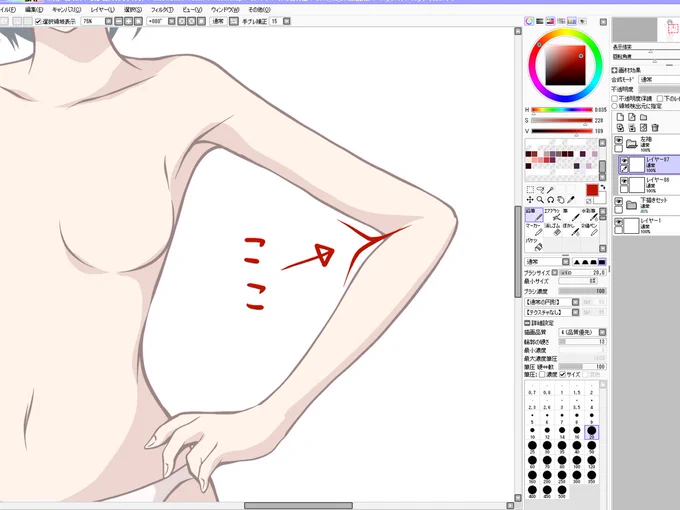
Task: Open the 手ブレ補正 stabilizer dropdown
Action: [x=286, y=21]
